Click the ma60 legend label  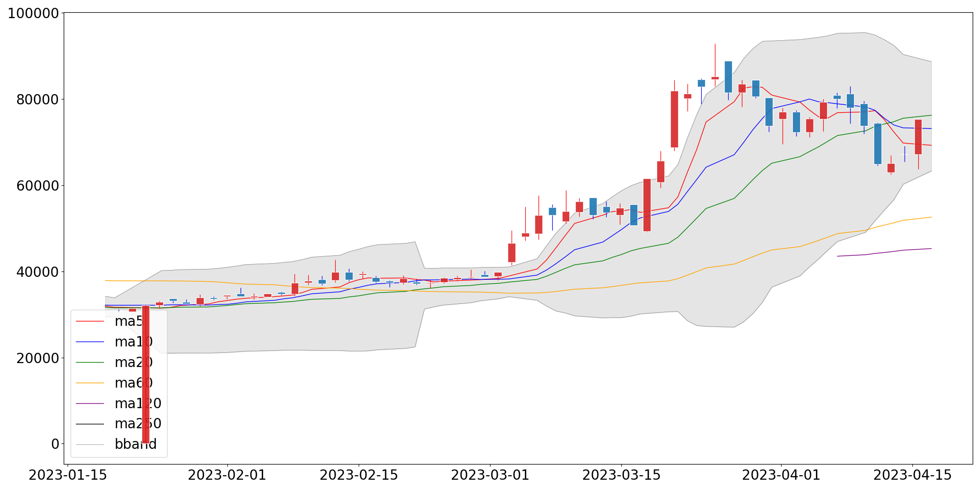coord(134,383)
